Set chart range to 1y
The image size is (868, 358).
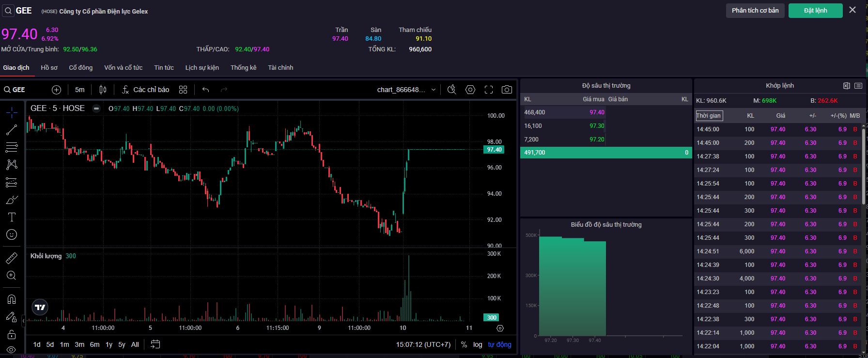(x=109, y=344)
